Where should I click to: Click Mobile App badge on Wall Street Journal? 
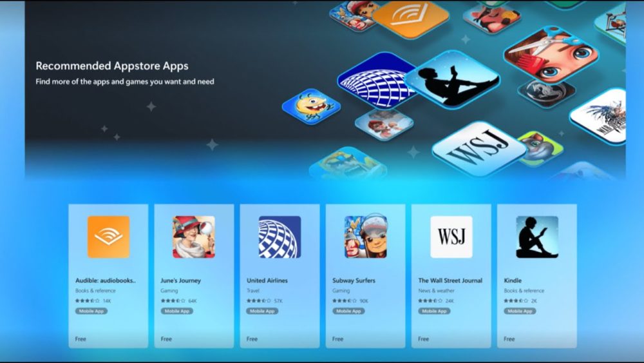[x=434, y=311]
